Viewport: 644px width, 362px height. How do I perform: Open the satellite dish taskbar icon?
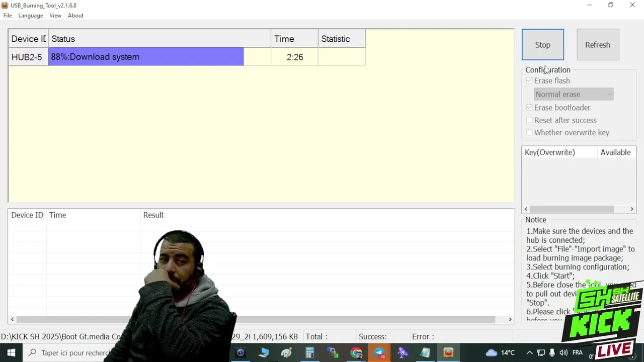[403, 353]
